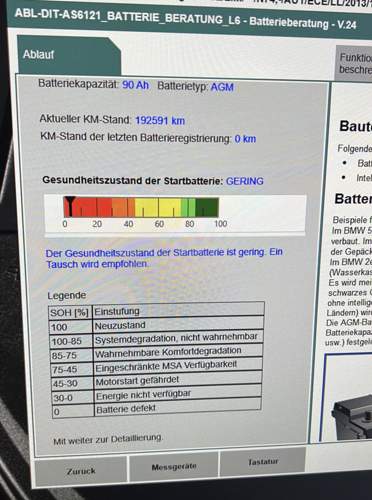Image resolution: width=372 pixels, height=500 pixels.
Task: Click the Batterie defekt legend row
Action: pyautogui.click(x=157, y=409)
